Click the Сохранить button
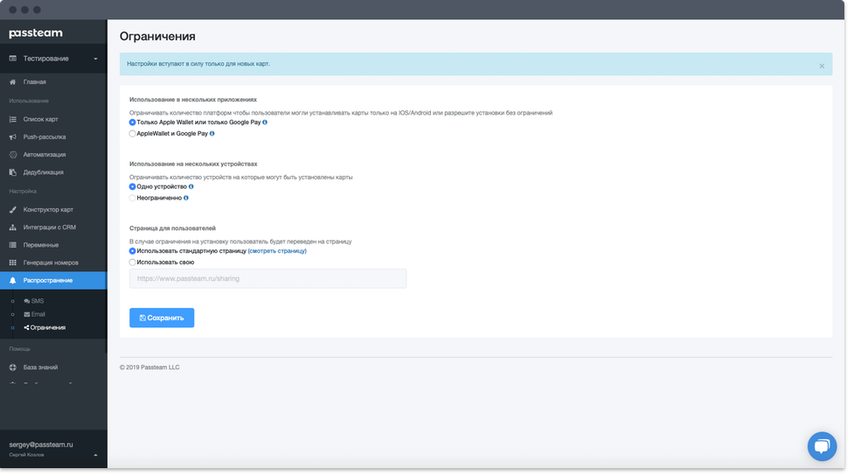868x476 pixels. point(162,318)
